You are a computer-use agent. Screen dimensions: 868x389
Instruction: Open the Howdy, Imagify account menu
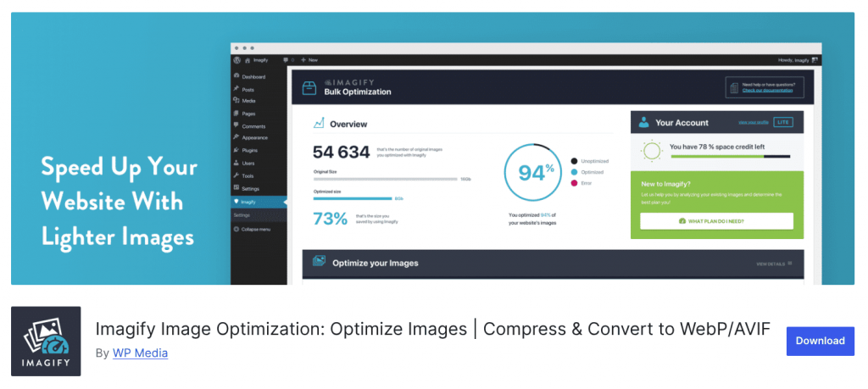click(x=798, y=60)
